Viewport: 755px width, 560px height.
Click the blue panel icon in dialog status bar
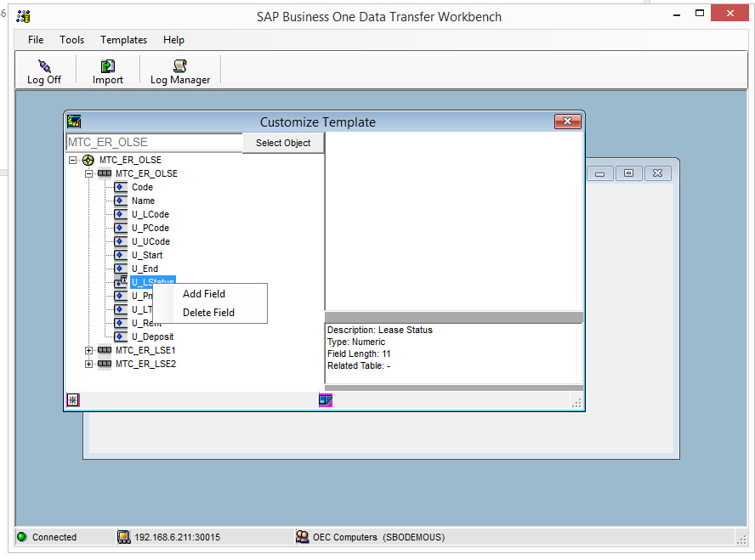[326, 399]
